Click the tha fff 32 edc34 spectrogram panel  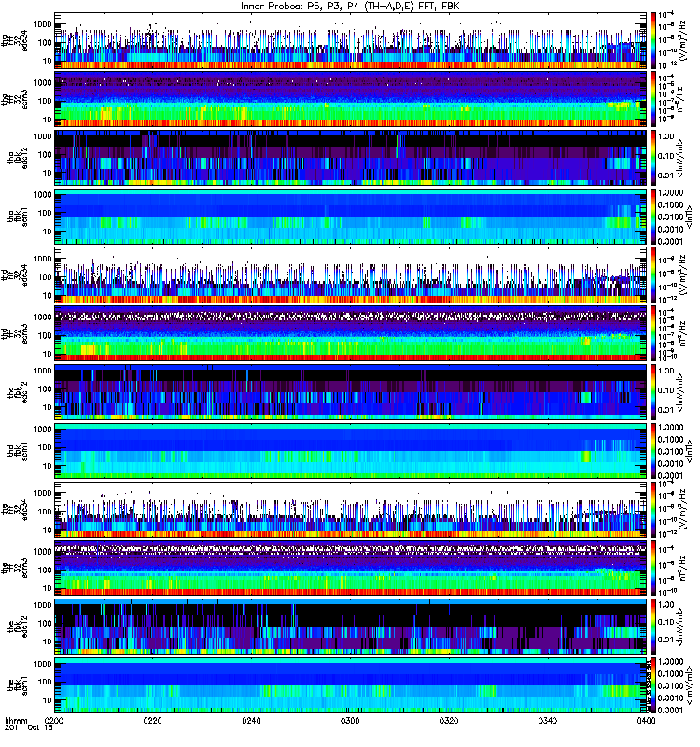tap(351, 41)
